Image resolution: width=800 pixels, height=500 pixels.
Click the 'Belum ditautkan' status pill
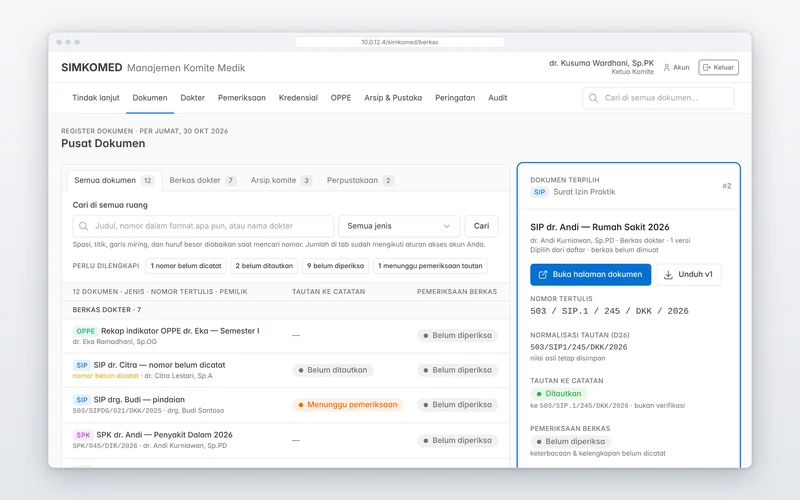pyautogui.click(x=333, y=370)
